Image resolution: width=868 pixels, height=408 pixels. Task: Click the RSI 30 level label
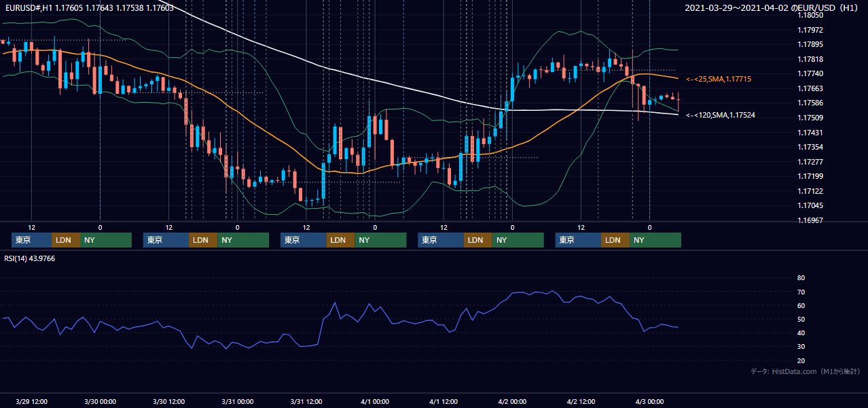[801, 346]
